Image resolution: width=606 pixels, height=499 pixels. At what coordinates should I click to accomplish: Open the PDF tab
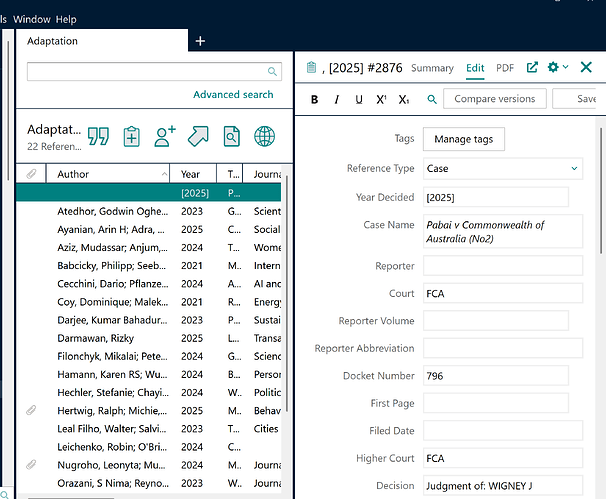tap(505, 68)
